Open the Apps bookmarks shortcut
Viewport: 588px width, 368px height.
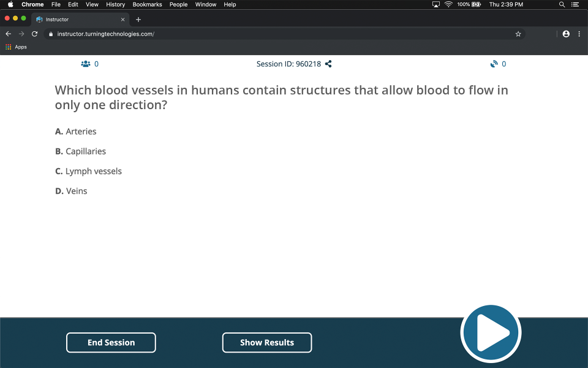point(16,47)
